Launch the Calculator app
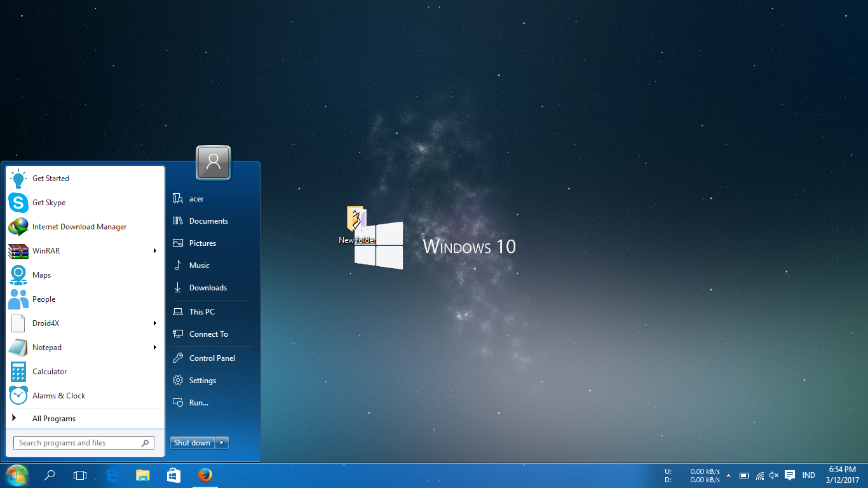Viewport: 868px width, 488px height. 85,372
